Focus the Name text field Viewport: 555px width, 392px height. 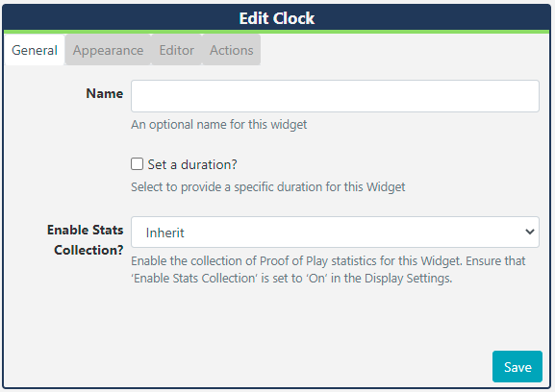pyautogui.click(x=335, y=96)
